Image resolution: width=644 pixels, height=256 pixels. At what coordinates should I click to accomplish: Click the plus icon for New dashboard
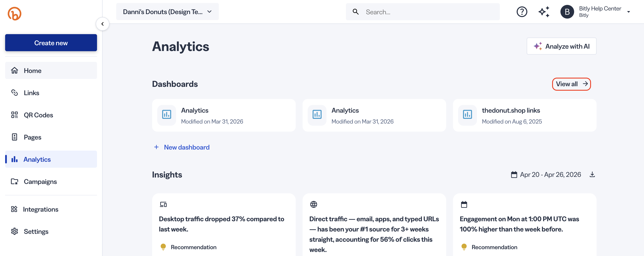156,147
